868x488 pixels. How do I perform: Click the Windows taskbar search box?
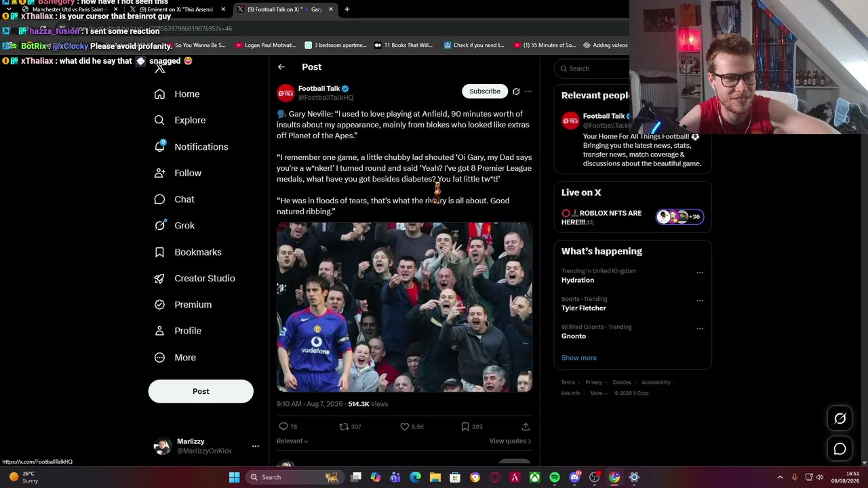coord(294,477)
